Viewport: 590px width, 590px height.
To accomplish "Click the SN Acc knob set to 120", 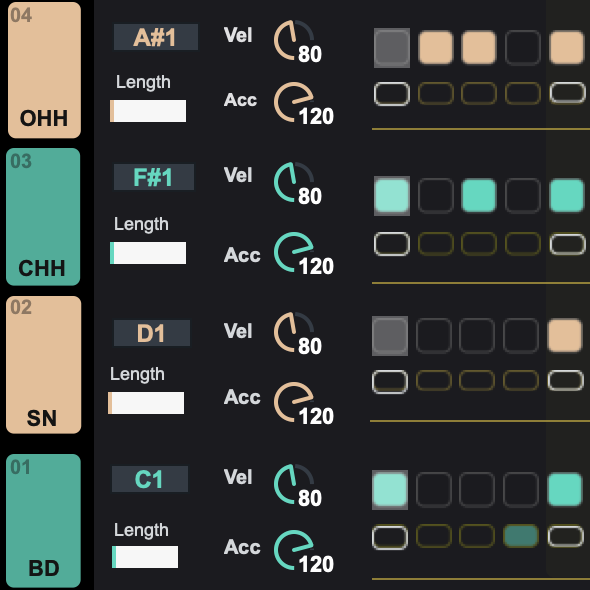I will point(294,402).
